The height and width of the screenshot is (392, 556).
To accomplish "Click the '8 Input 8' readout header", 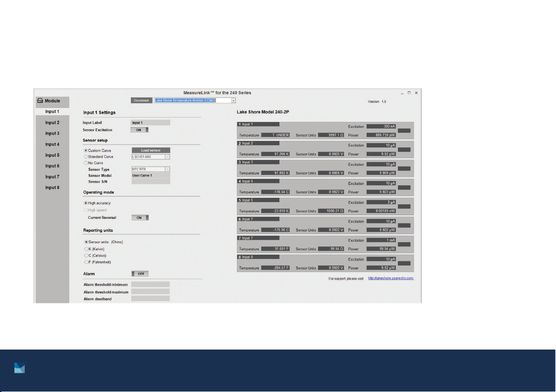I will (x=258, y=257).
